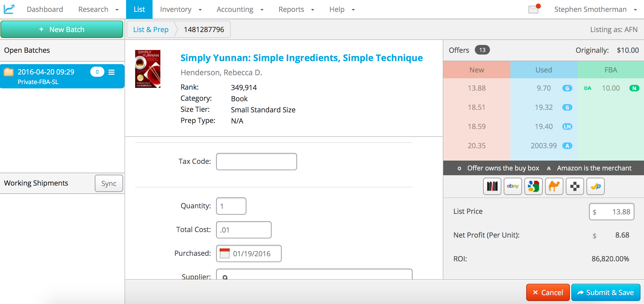
Task: Select the New offer price 20.35
Action: [477, 146]
